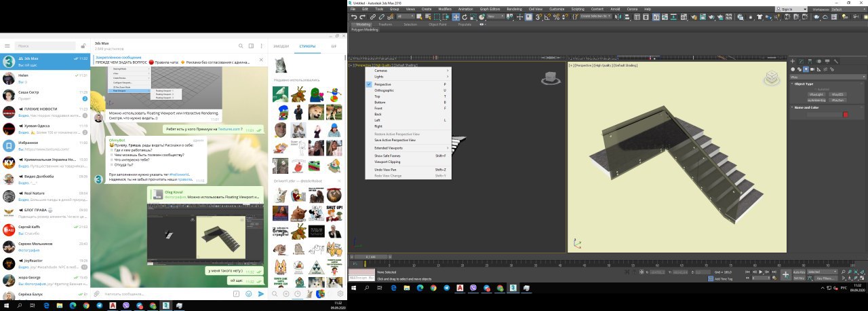Screen dimensions: 868x311
Task: Click the ViewCube in right viewport
Action: [x=772, y=79]
